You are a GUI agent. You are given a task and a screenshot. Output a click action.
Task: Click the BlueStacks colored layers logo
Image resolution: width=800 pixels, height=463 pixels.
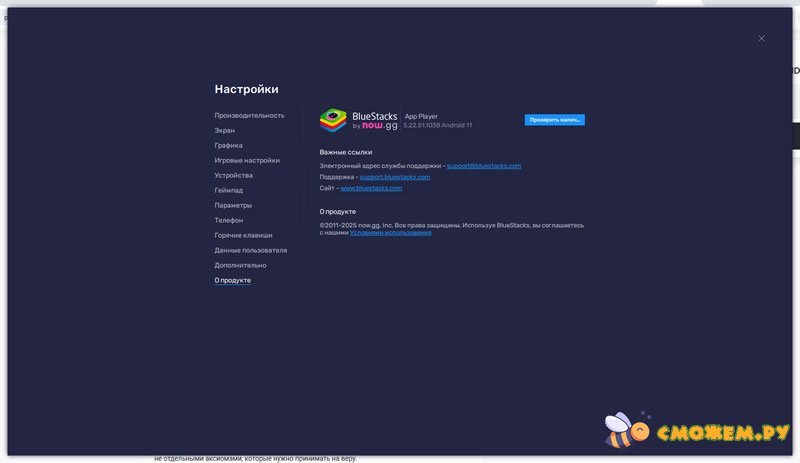tap(333, 120)
